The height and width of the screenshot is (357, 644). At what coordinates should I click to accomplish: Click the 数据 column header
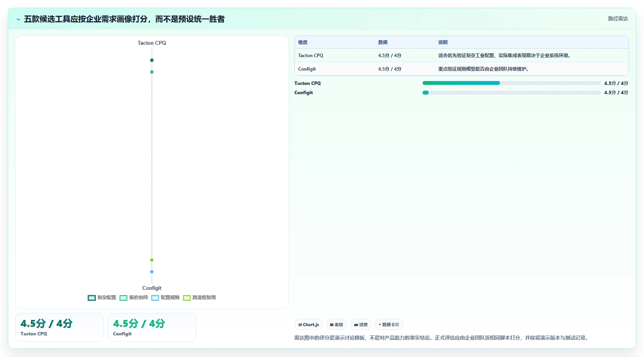coord(383,42)
